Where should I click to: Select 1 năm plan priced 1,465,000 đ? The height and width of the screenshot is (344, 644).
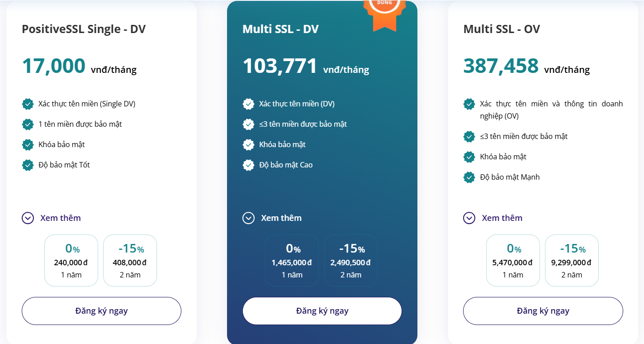click(x=292, y=261)
